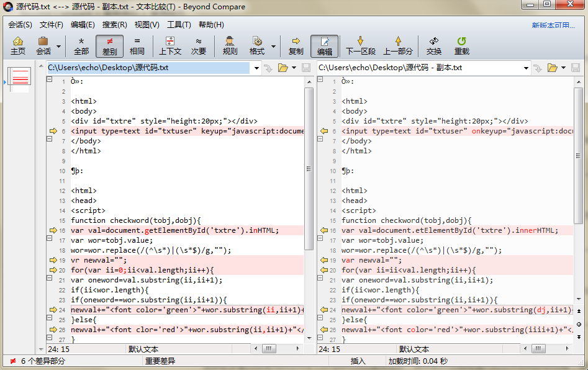The height and width of the screenshot is (370, 588).
Task: Reload files with the 重载 icon
Action: coord(461,45)
